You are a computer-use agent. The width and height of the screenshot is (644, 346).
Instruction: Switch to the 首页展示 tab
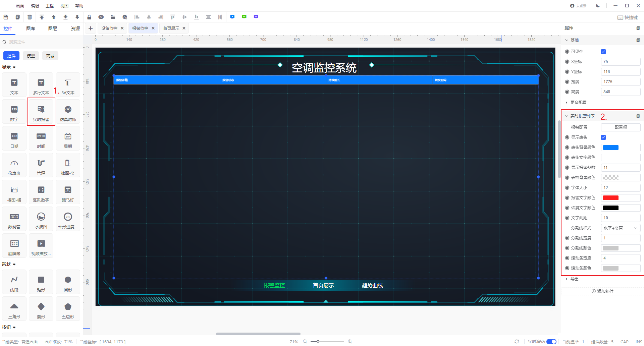click(171, 28)
